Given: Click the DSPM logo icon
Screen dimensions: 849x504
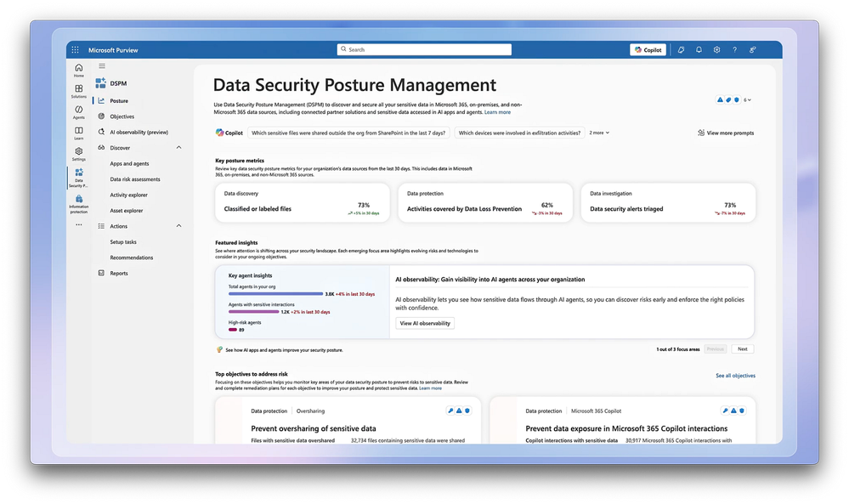Looking at the screenshot, I should 101,82.
